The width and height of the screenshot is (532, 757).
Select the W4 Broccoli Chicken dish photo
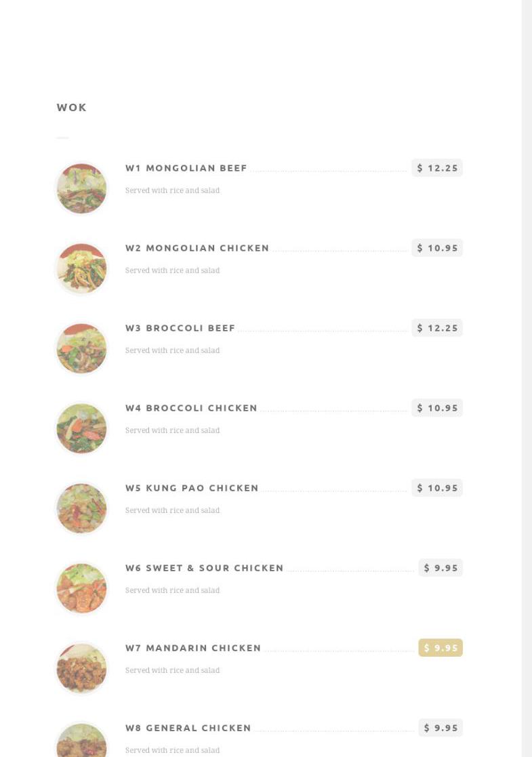point(81,428)
